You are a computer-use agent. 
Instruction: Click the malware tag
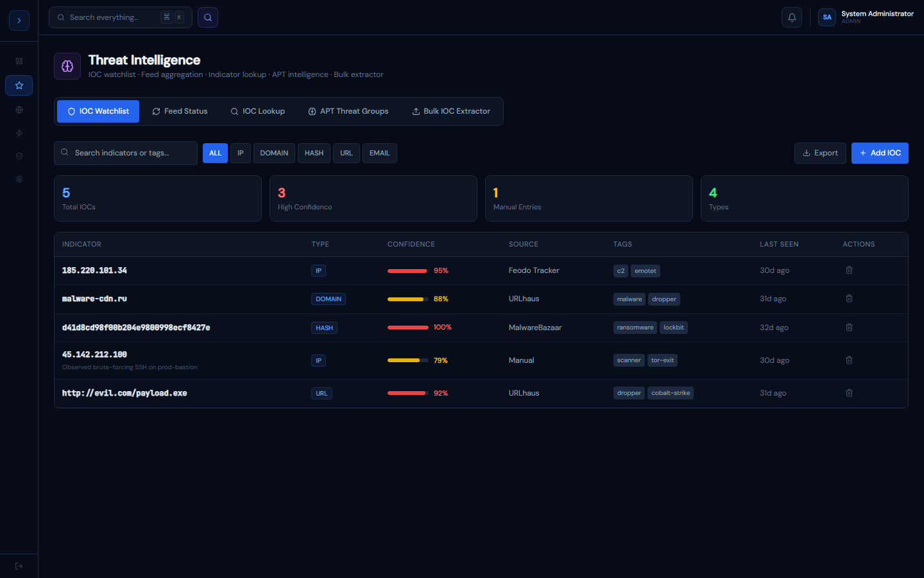tap(629, 299)
